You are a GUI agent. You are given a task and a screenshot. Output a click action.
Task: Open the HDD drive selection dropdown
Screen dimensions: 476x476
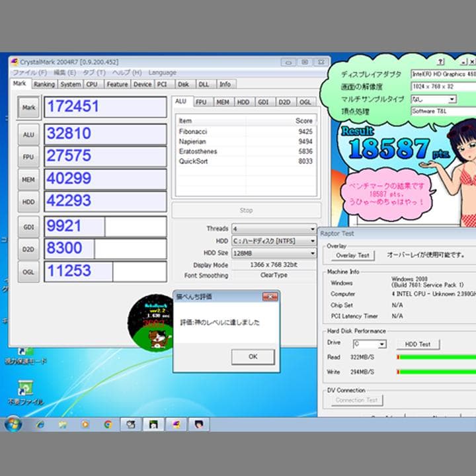point(274,241)
